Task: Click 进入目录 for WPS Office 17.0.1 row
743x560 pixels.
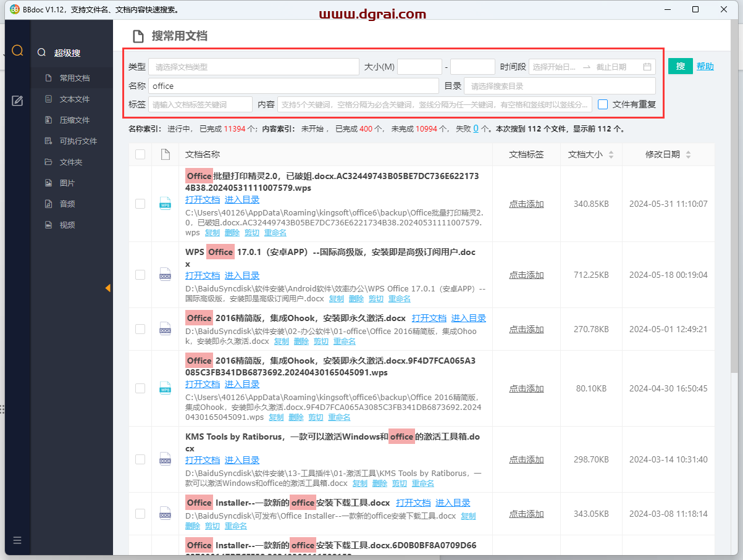Action: point(242,275)
